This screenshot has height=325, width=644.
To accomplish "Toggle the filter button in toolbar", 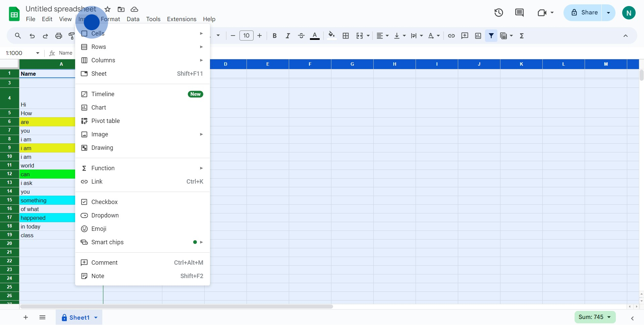I will point(491,36).
